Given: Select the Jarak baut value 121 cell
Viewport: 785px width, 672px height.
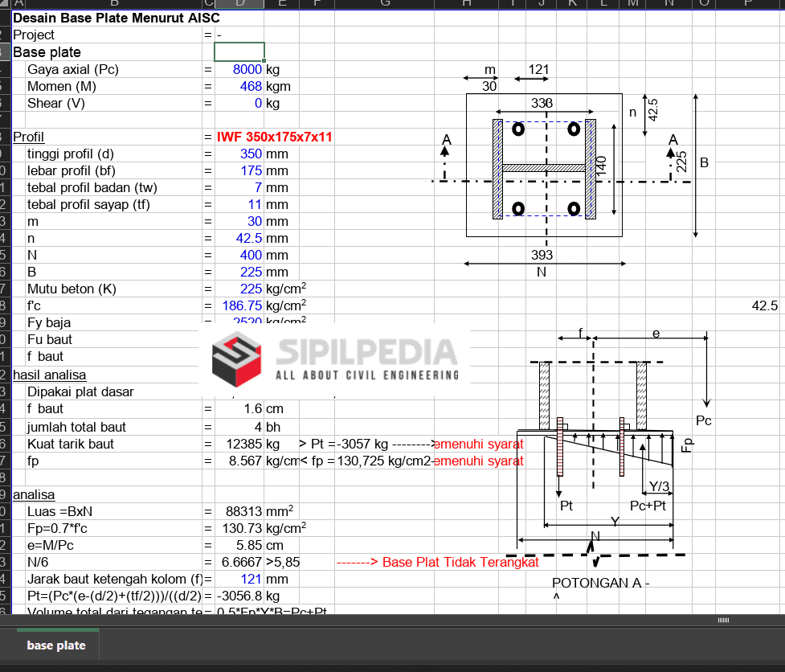Looking at the screenshot, I should click(x=239, y=579).
